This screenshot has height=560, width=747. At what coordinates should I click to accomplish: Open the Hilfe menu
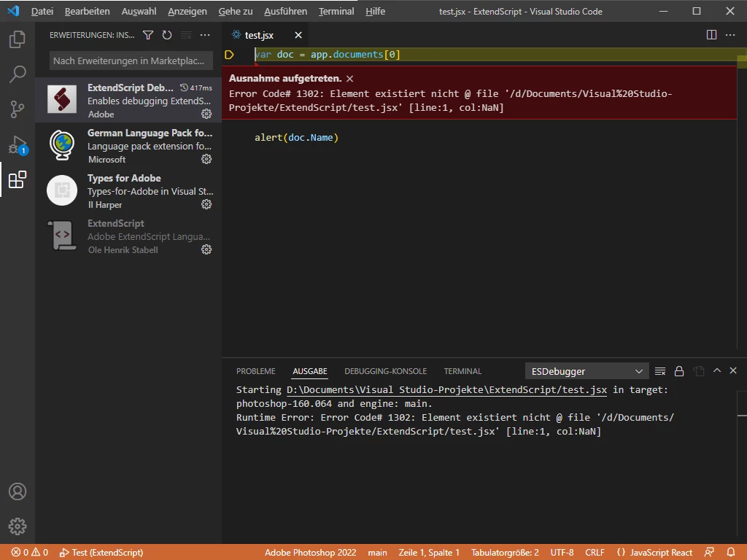pos(376,12)
